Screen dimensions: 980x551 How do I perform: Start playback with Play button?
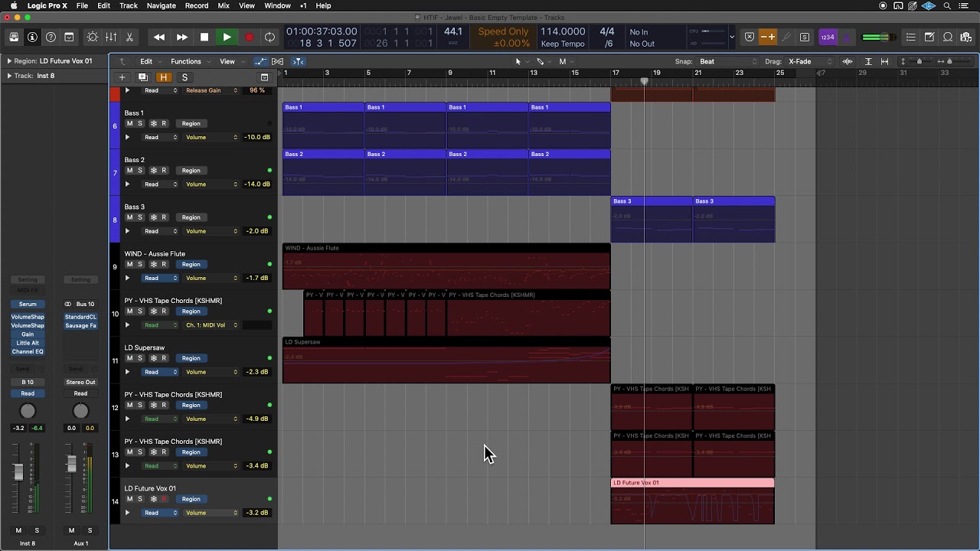point(227,37)
